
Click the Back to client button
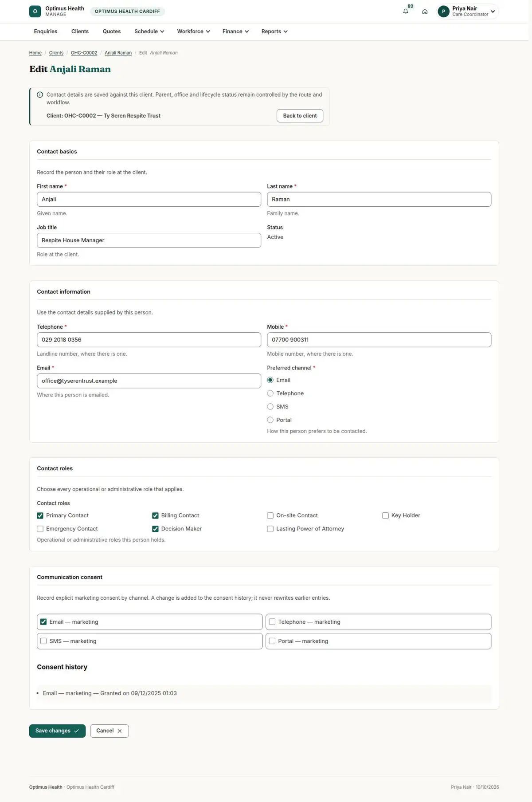(300, 116)
